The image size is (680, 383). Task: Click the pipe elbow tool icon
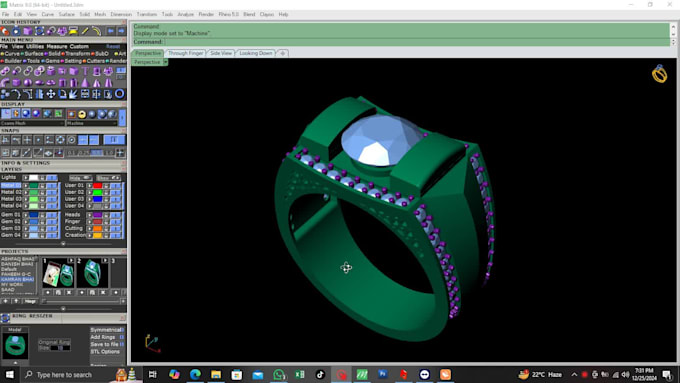[x=5, y=82]
